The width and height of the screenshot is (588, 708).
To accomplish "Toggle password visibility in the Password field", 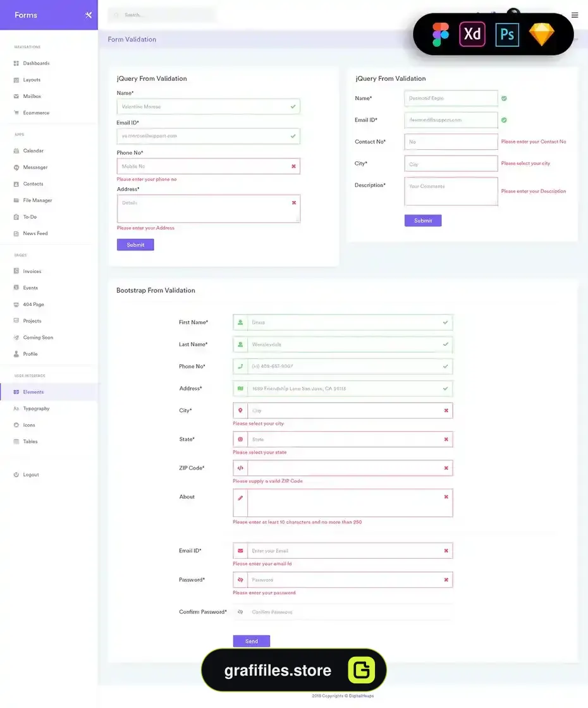I will click(x=240, y=580).
